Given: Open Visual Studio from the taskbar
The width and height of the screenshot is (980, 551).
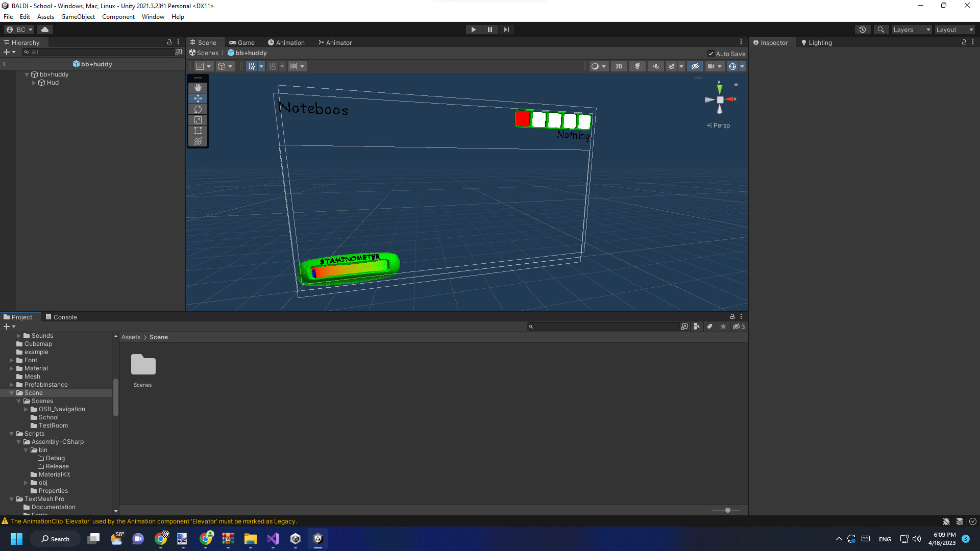Looking at the screenshot, I should coord(273,539).
